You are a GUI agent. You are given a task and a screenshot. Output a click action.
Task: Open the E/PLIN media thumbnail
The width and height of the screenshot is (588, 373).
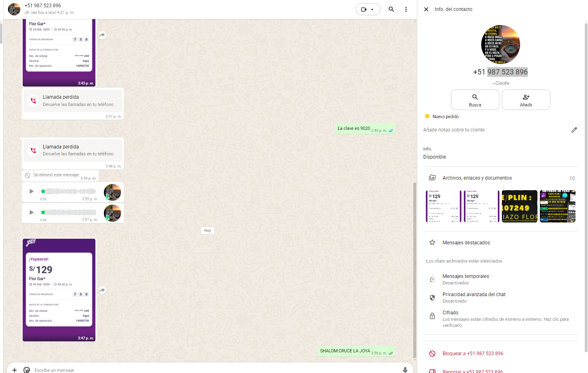click(x=519, y=206)
